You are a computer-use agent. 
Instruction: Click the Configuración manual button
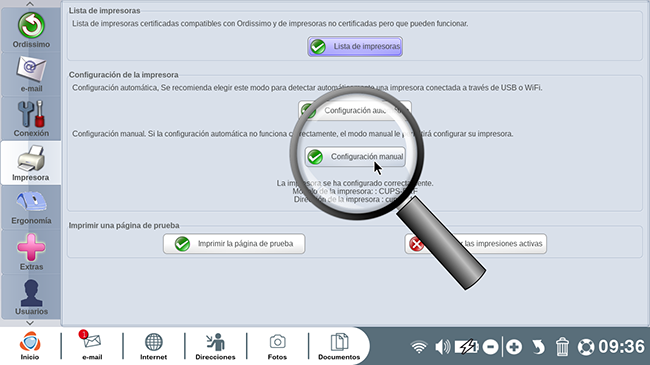coord(355,157)
